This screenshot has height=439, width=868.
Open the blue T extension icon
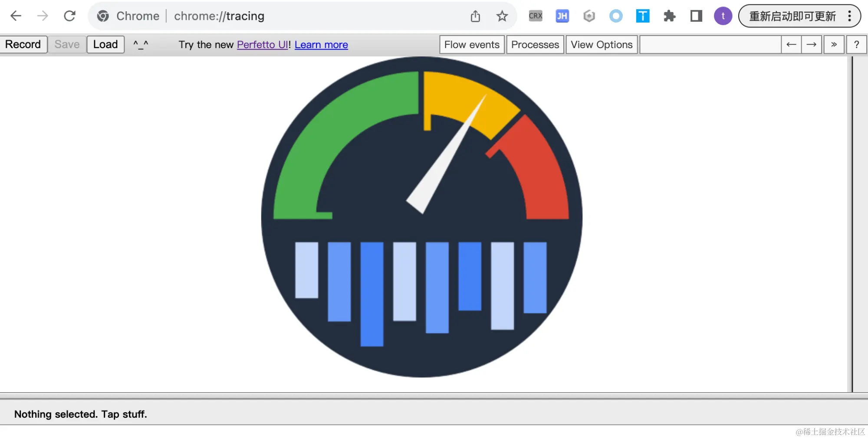click(x=643, y=16)
